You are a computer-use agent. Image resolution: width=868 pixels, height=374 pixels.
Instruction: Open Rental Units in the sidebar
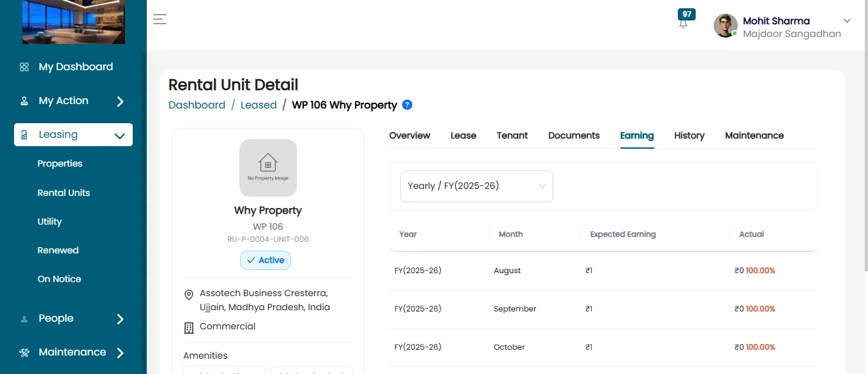point(64,193)
